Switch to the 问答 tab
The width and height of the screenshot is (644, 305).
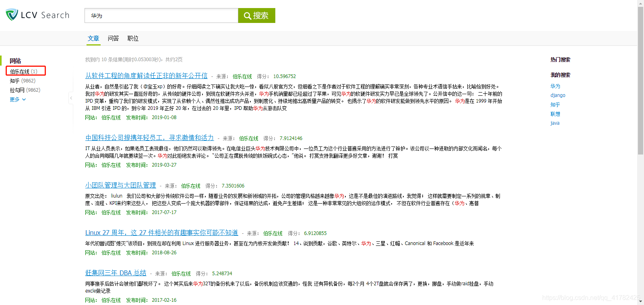(113, 38)
